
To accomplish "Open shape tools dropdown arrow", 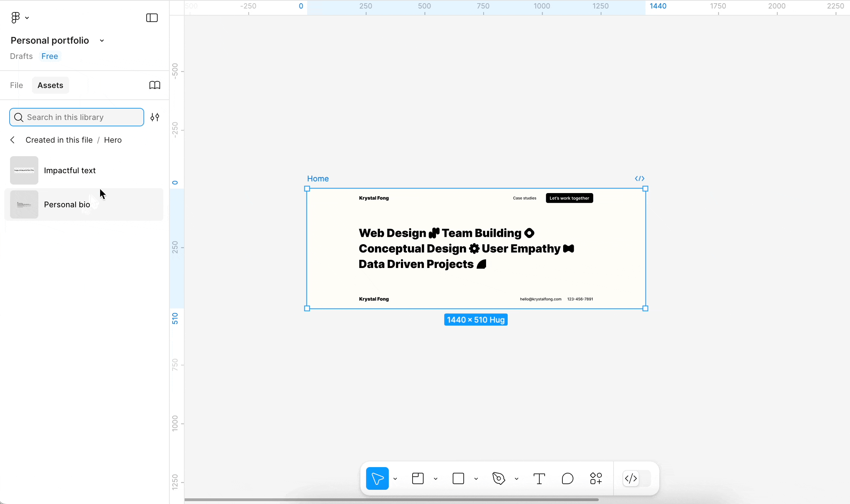I will pyautogui.click(x=476, y=479).
